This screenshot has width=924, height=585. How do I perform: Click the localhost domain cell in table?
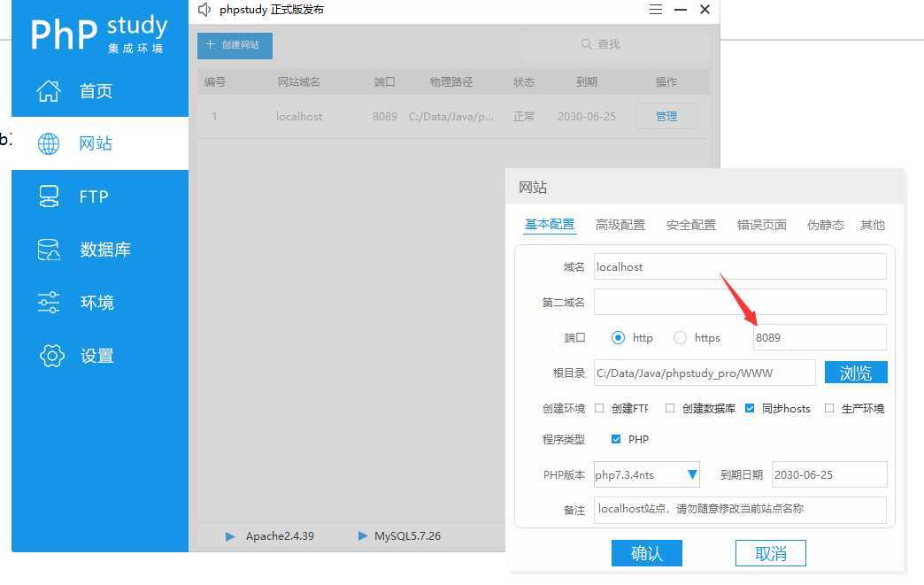click(x=299, y=117)
